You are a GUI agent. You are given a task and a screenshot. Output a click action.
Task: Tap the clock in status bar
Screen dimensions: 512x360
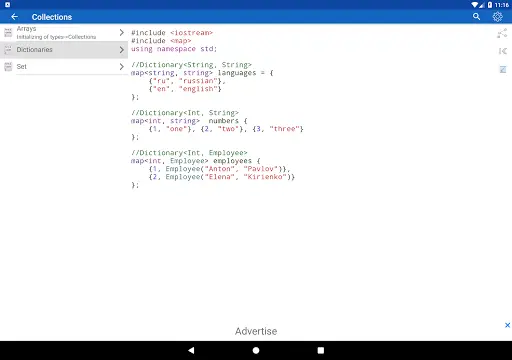[502, 5]
